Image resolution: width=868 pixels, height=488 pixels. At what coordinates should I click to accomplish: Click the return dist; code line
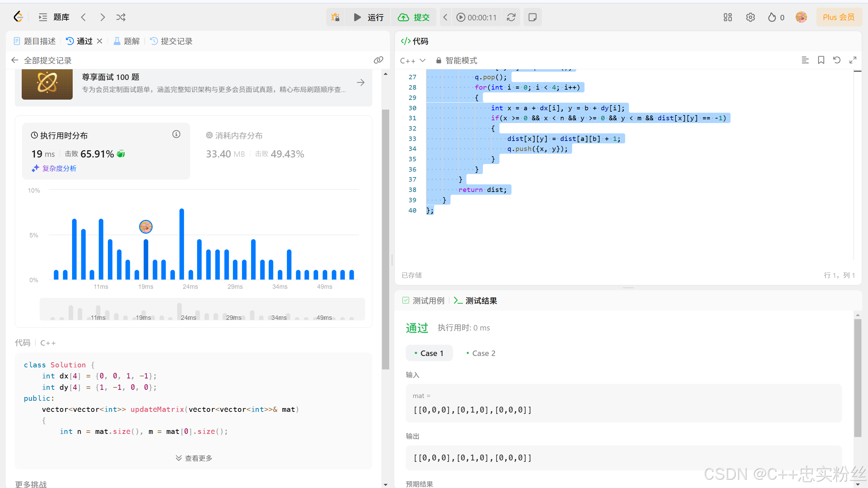pos(482,190)
